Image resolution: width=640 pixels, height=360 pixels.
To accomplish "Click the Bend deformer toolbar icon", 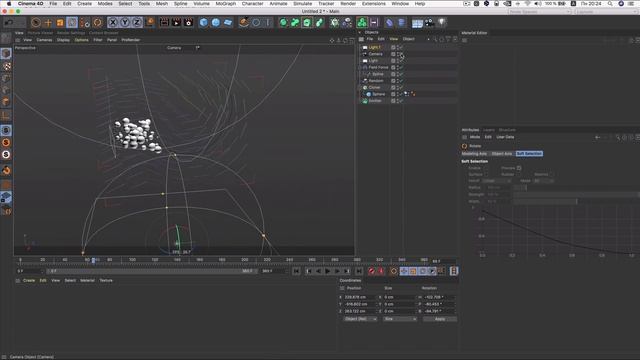I will tap(389, 22).
